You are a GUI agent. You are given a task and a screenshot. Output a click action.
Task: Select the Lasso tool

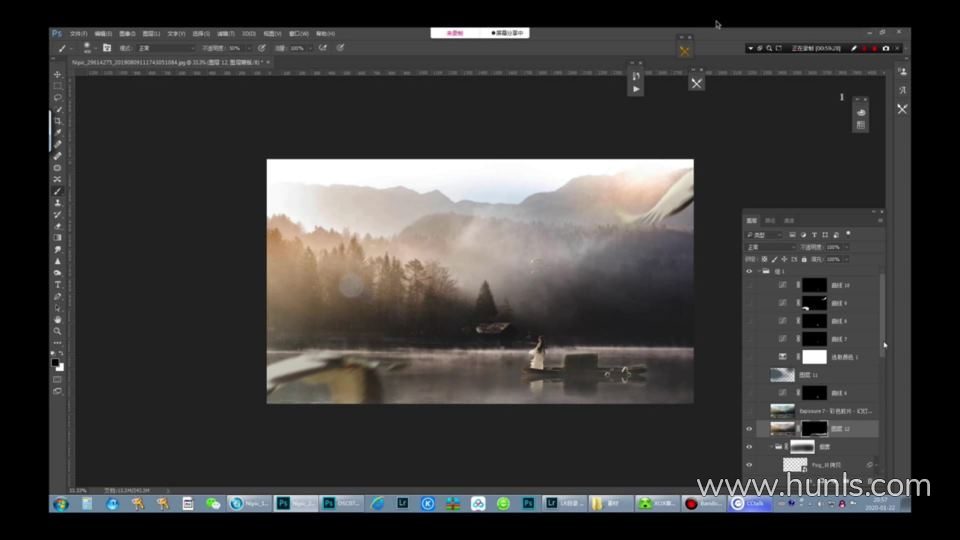click(57, 98)
